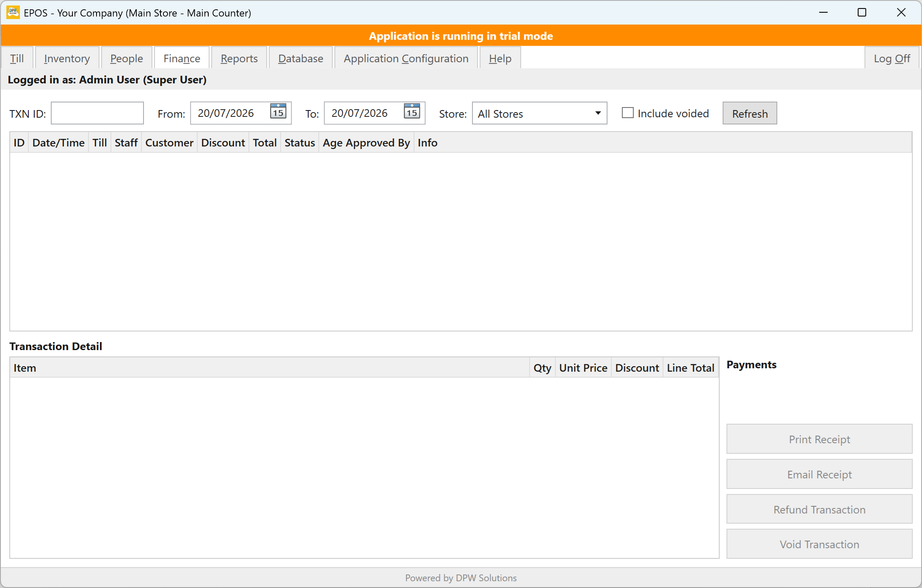The width and height of the screenshot is (922, 588).
Task: Minimize the EPOS window
Action: tap(823, 13)
